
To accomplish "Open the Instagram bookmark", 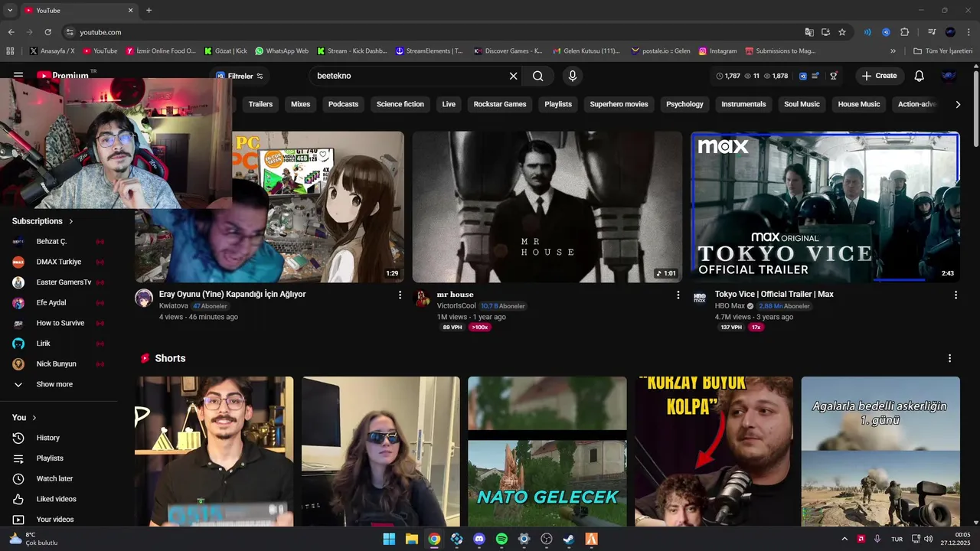I will pyautogui.click(x=717, y=51).
